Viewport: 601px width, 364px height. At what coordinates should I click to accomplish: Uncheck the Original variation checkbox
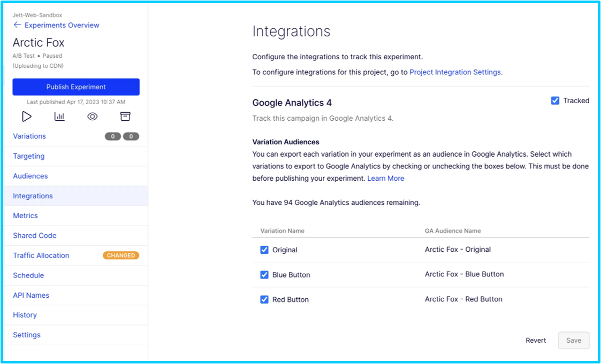click(x=264, y=250)
